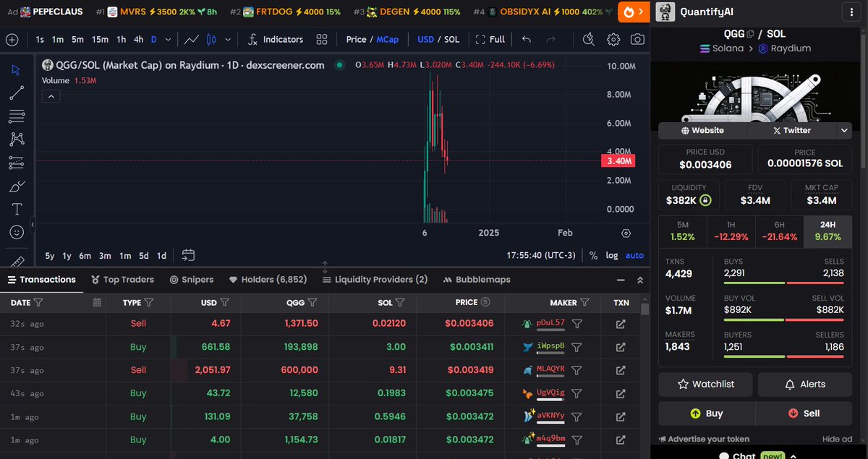
Task: Open the line chart style icon
Action: click(192, 39)
